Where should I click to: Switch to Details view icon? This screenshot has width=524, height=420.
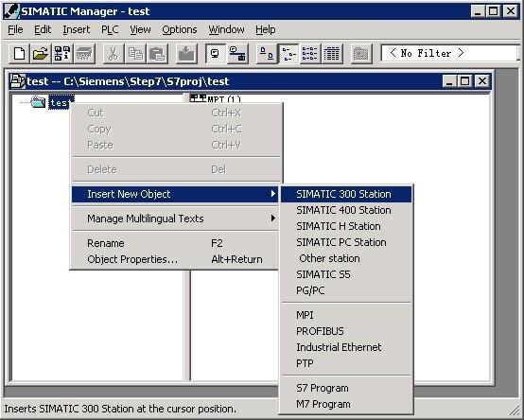331,54
